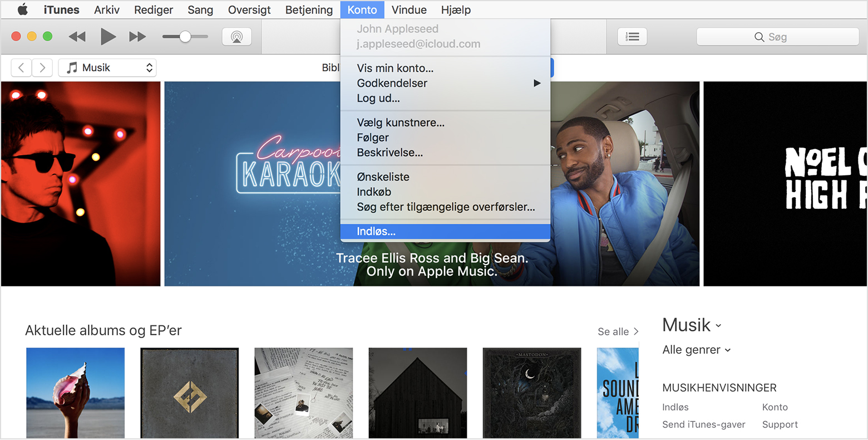868x440 pixels.
Task: Select Indløs… in the Konto menu
Action: [445, 232]
